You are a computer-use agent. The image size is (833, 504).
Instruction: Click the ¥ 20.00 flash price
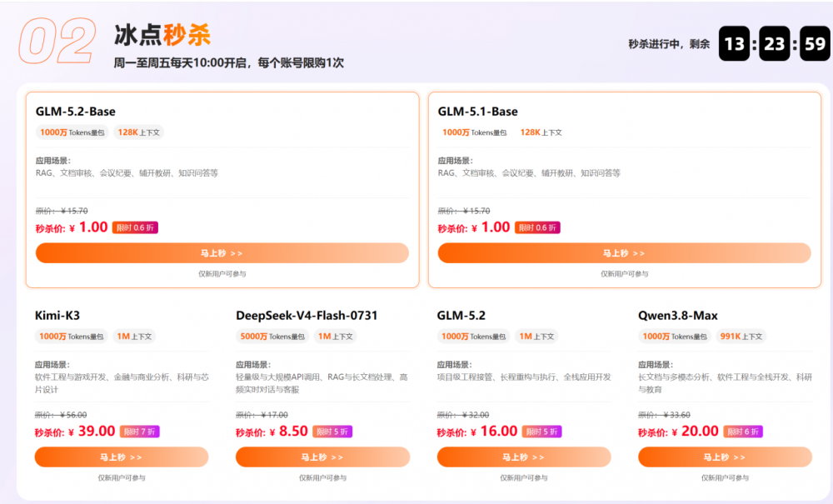696,432
